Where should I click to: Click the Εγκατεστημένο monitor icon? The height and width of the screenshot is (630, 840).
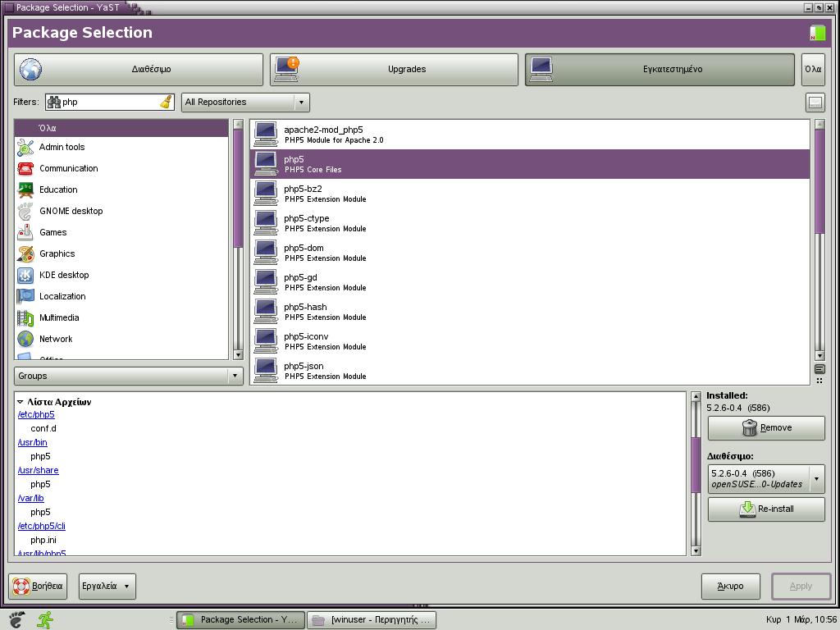[541, 70]
